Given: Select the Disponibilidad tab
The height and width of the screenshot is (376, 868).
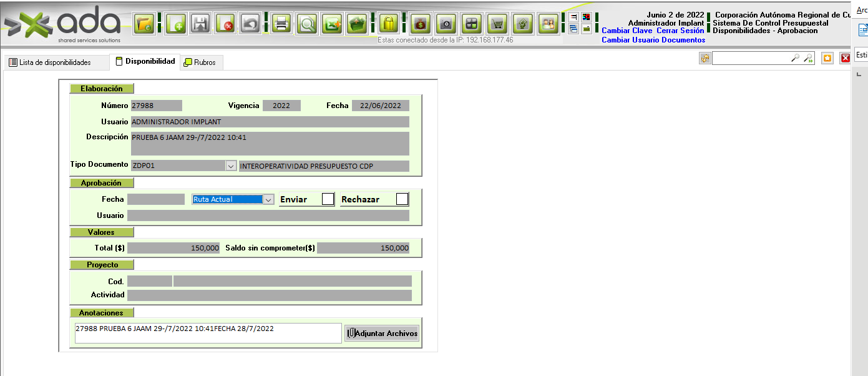Looking at the screenshot, I should (x=145, y=61).
